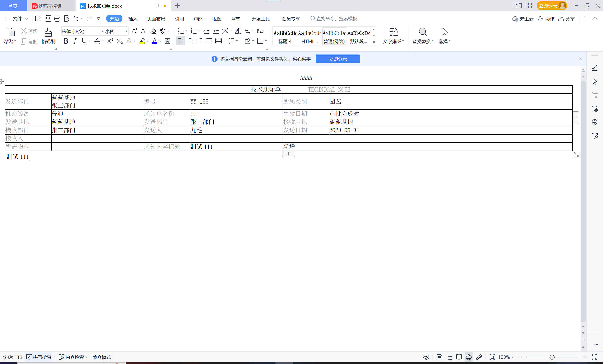Switch to the 插入 ribbon tab
The height and width of the screenshot is (364, 603).
point(133,19)
